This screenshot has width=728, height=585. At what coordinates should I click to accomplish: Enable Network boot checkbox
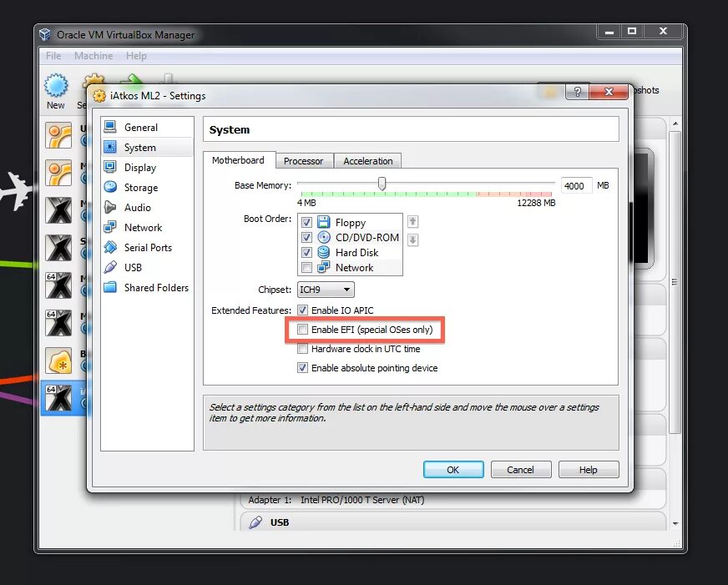pos(306,267)
